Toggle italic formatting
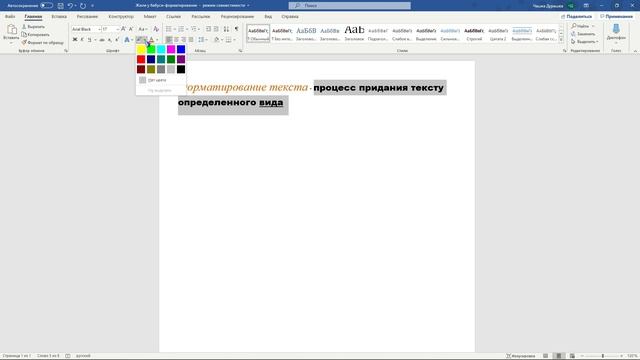The height and width of the screenshot is (360, 640). [x=82, y=40]
